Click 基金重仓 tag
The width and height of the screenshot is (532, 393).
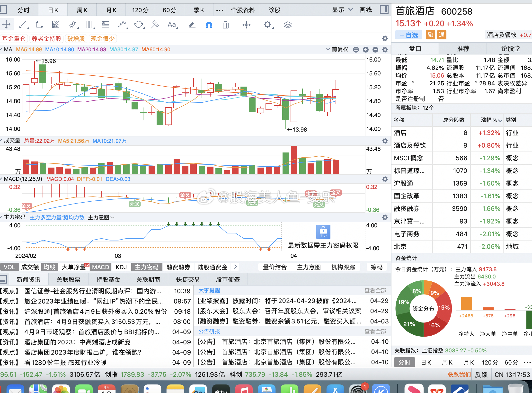click(14, 39)
